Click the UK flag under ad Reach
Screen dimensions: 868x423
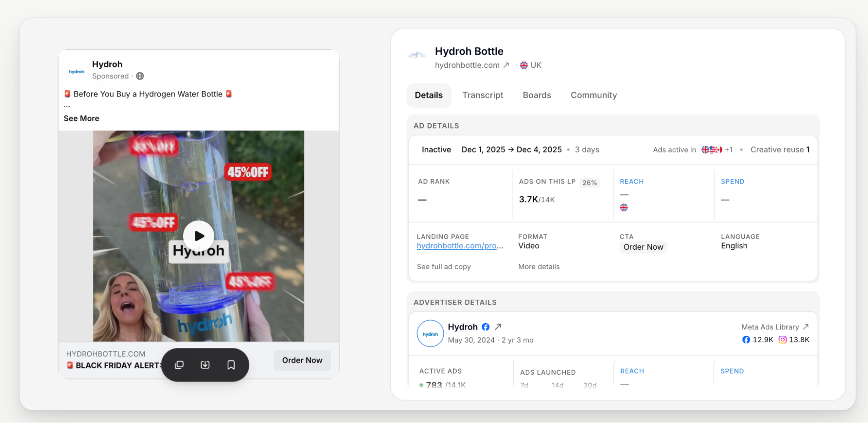click(624, 208)
